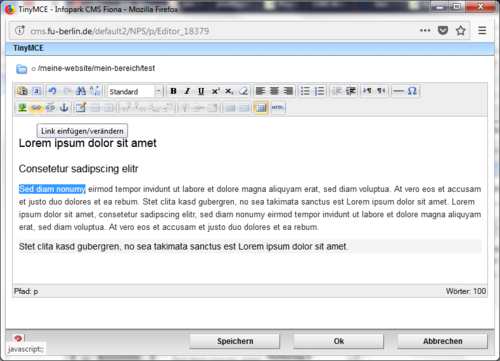Click the Pfad: p status entry

tap(26, 291)
